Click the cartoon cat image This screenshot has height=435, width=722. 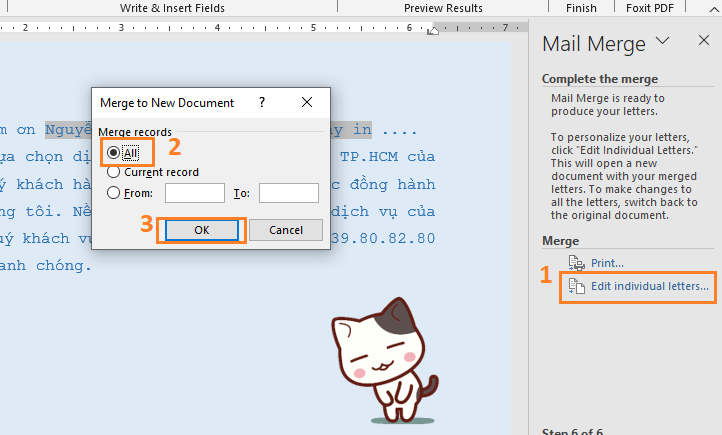pyautogui.click(x=387, y=357)
